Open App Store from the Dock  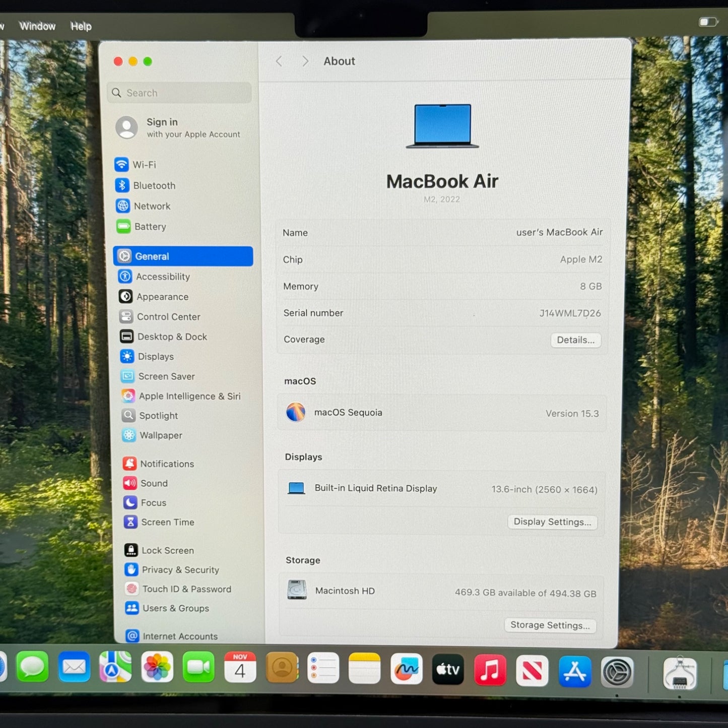[x=574, y=671]
